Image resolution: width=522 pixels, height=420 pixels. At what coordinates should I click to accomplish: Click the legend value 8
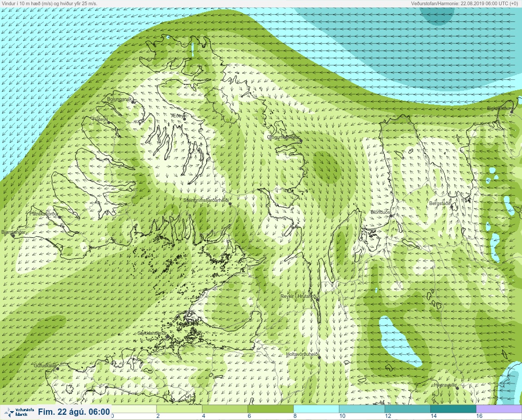(295, 416)
